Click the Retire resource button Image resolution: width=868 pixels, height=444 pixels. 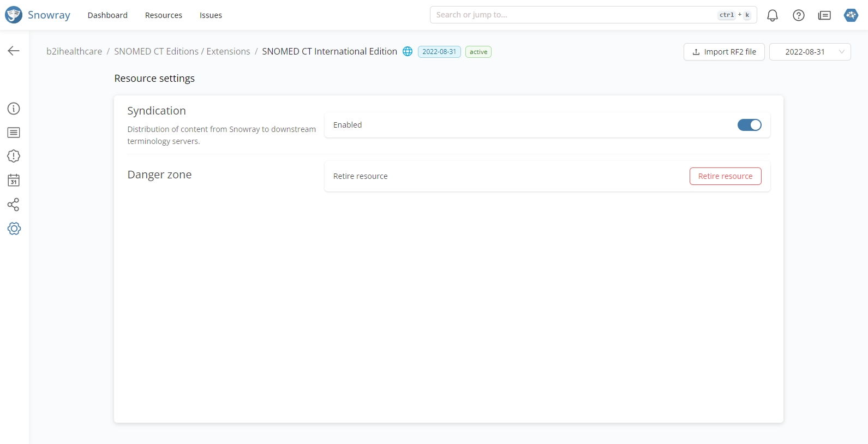tap(725, 176)
